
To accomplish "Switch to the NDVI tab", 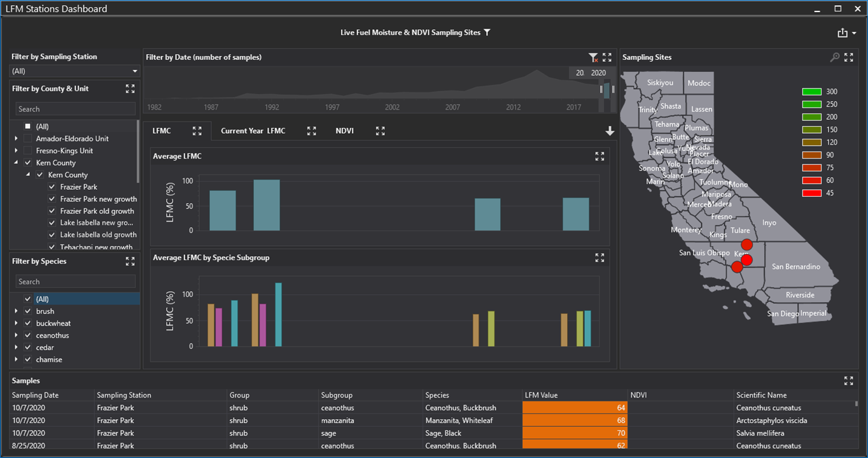I will 344,131.
